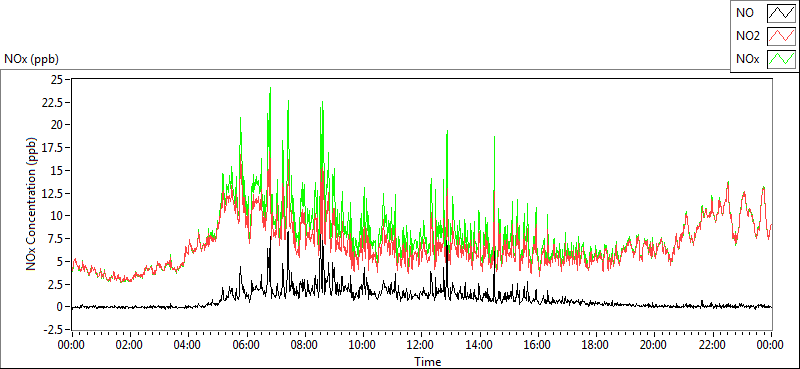This screenshot has width=800, height=369.
Task: Click the 25 y-axis maximum value
Action: [57, 79]
